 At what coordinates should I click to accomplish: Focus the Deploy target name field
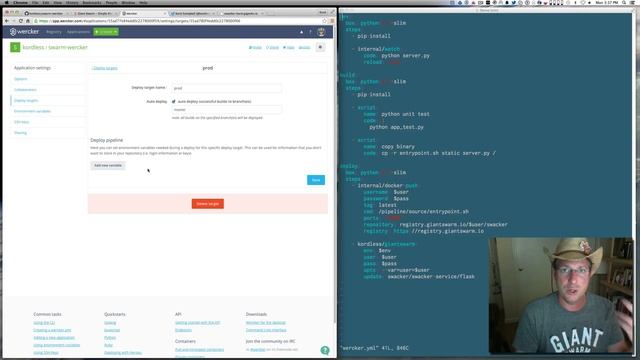point(227,88)
